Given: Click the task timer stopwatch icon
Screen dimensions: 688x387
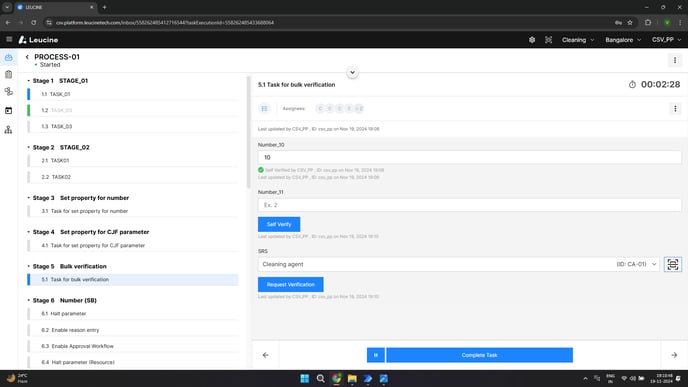Looking at the screenshot, I should (632, 84).
